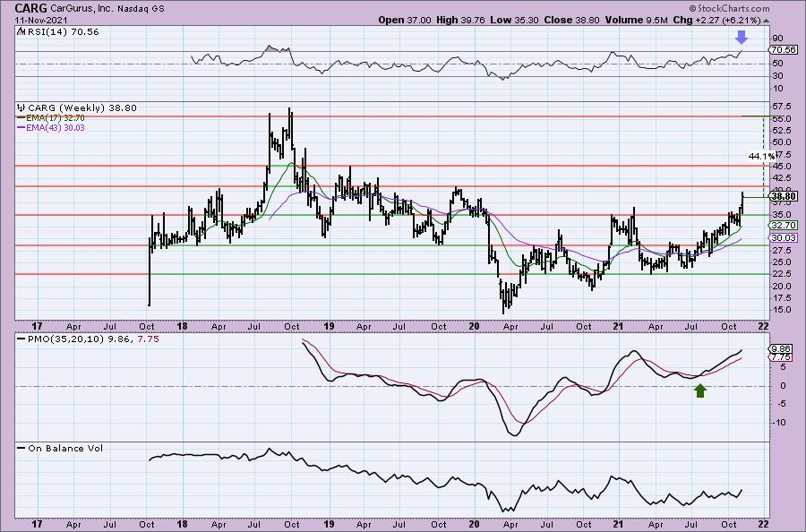Viewport: 806px width, 532px height.
Task: Click year 17 on the bottom time axis
Action: point(37,524)
